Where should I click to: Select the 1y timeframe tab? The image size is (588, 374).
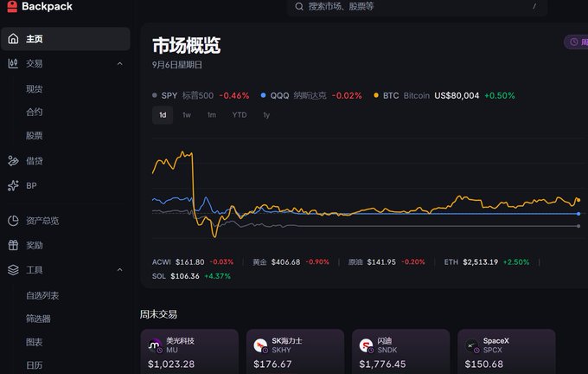pyautogui.click(x=266, y=115)
